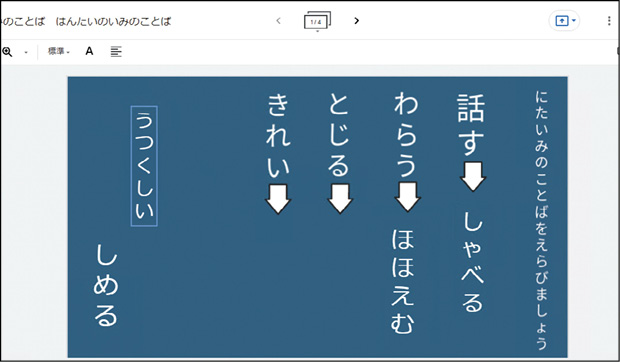Click the zoom magnifier icon
Viewport: 620px width, 362px height.
tap(7, 51)
